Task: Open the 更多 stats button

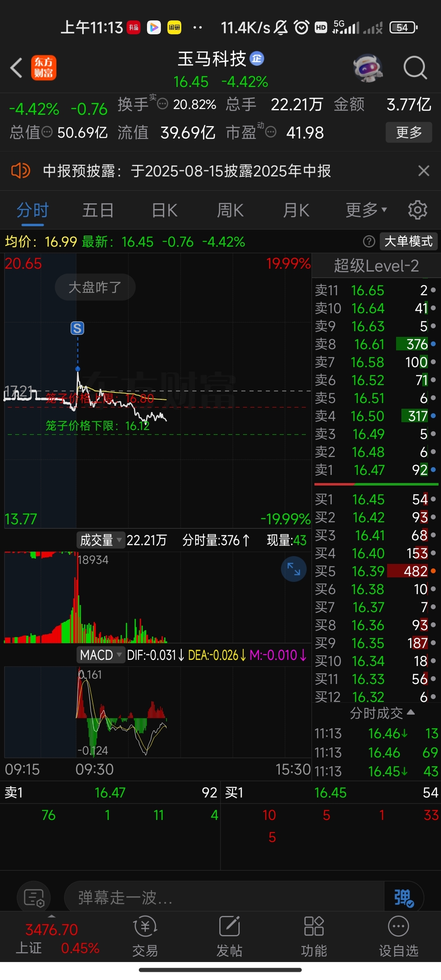Action: (409, 132)
